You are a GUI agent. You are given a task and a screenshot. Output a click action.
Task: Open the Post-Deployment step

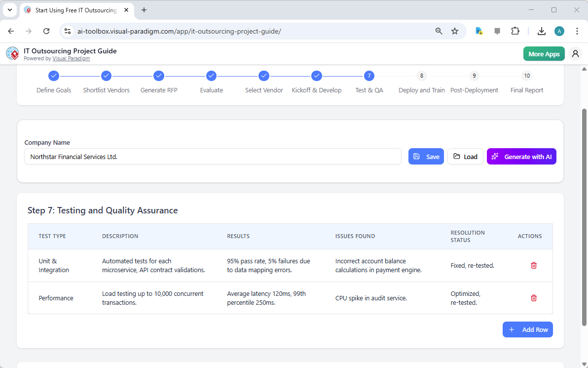pos(474,76)
